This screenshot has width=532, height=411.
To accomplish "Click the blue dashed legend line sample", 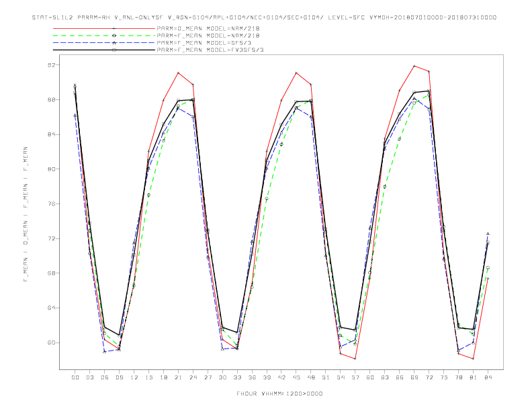I will [x=104, y=43].
